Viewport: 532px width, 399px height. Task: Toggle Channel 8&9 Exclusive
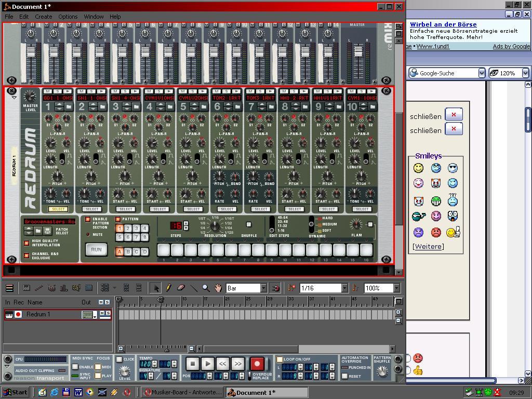pos(26,256)
